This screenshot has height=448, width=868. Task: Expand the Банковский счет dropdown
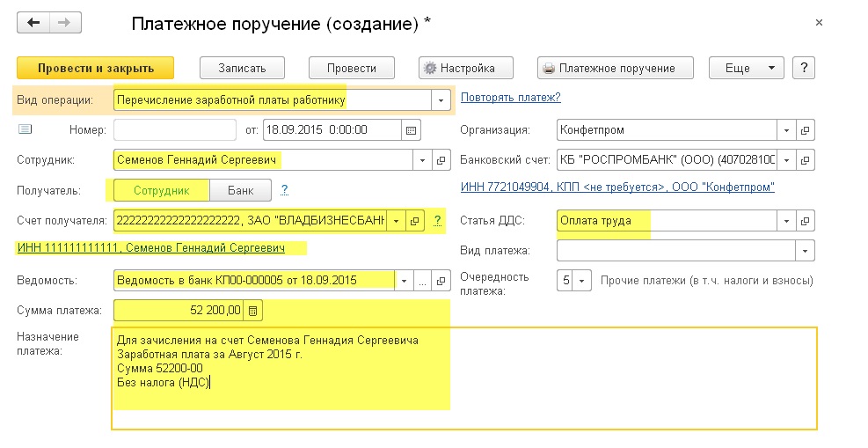click(786, 160)
